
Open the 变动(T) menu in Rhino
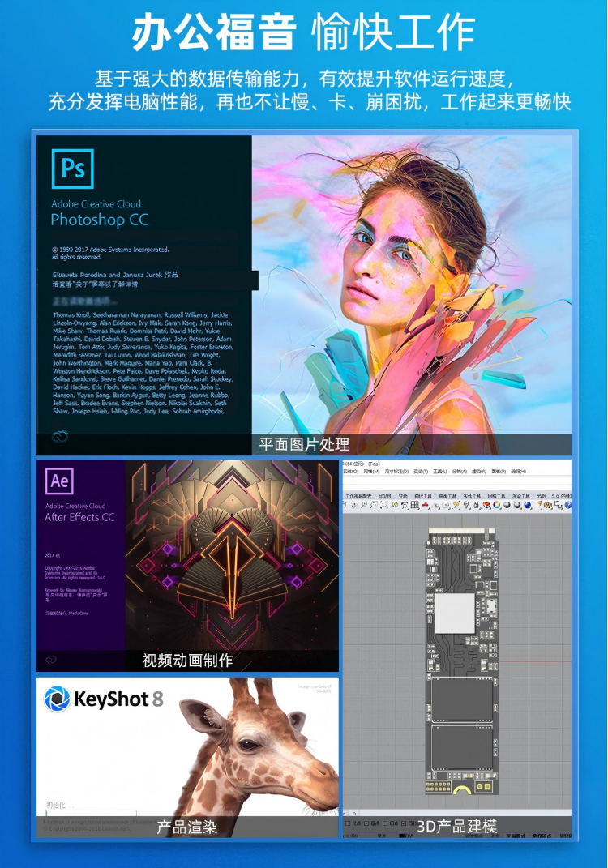pyautogui.click(x=421, y=471)
